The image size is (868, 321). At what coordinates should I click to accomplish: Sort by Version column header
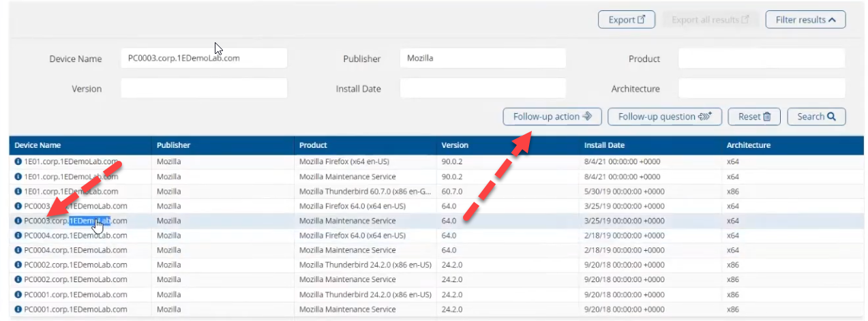455,145
